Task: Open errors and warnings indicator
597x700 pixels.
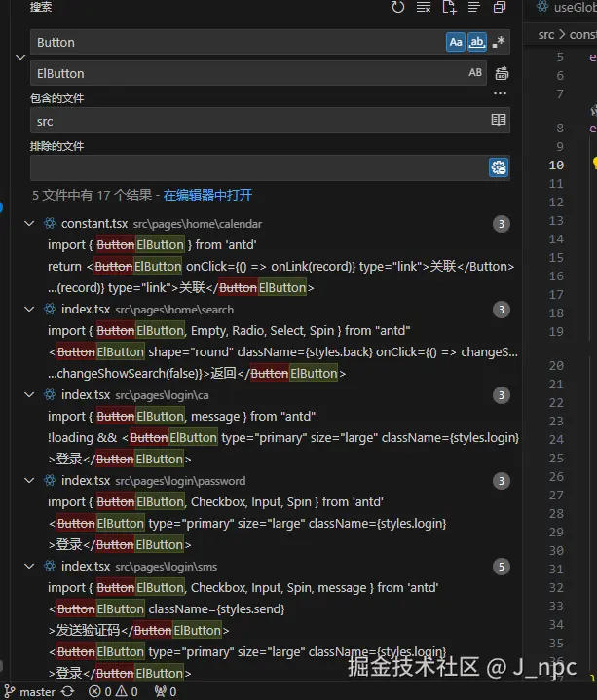Action: (x=113, y=692)
